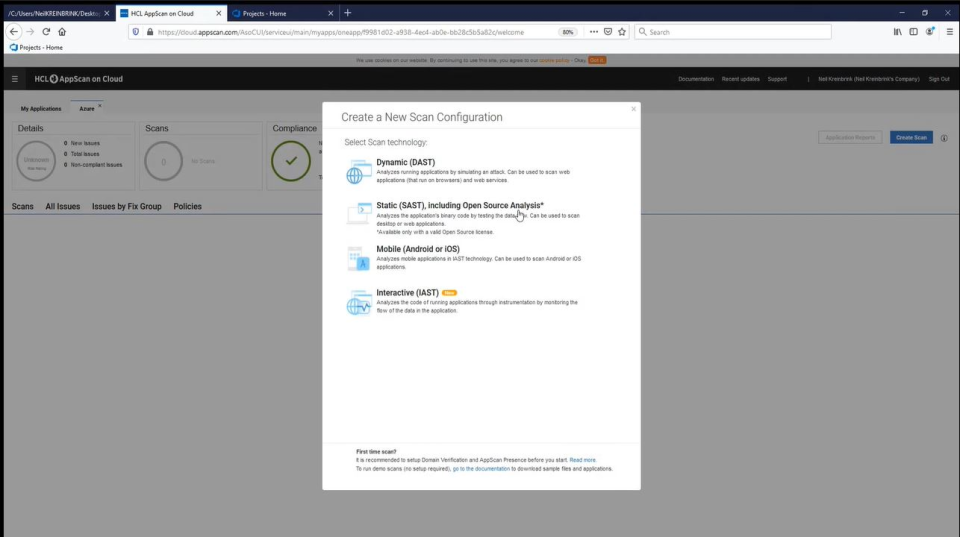The width and height of the screenshot is (960, 537).
Task: Close the Azure application tab
Action: (x=100, y=106)
